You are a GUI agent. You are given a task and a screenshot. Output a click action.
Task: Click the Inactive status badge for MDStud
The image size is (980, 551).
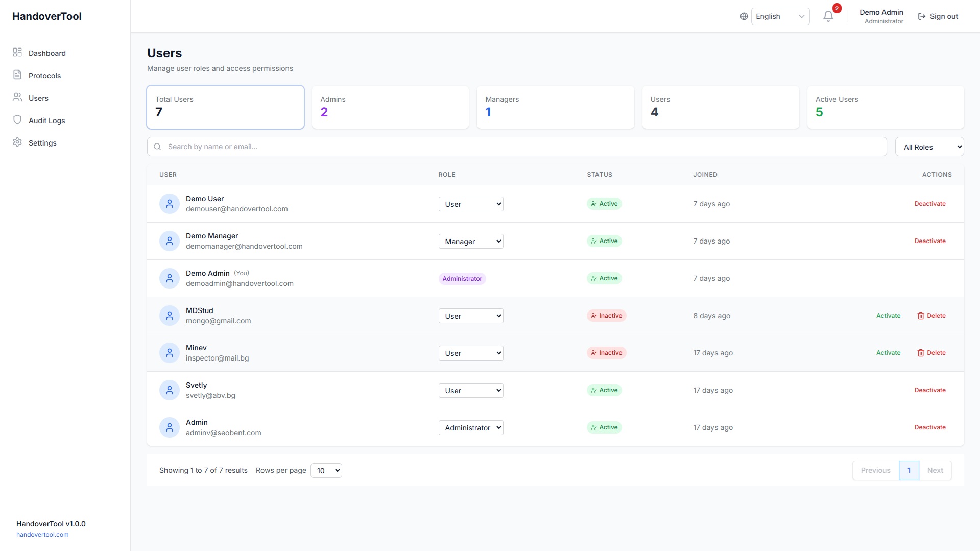click(x=606, y=316)
